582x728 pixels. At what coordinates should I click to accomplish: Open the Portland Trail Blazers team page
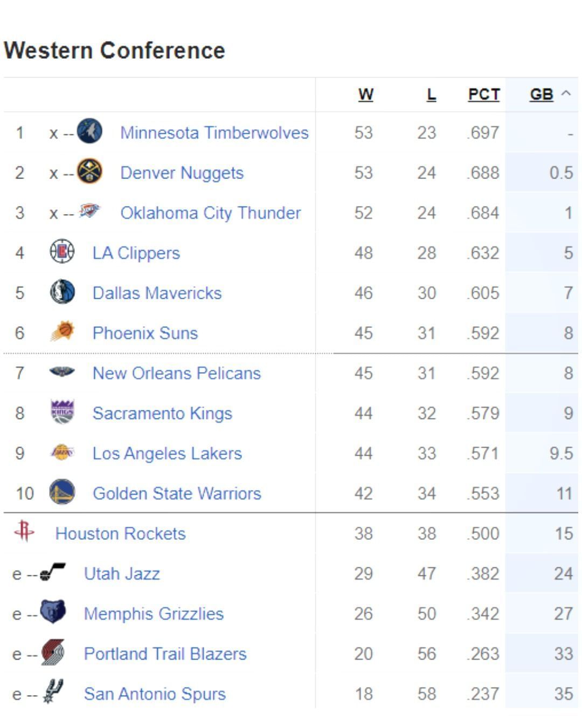point(165,654)
